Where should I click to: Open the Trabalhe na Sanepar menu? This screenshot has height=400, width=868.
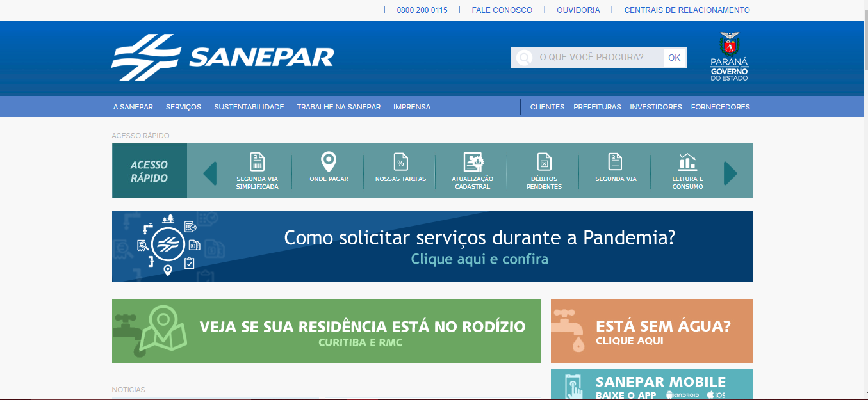pyautogui.click(x=339, y=107)
